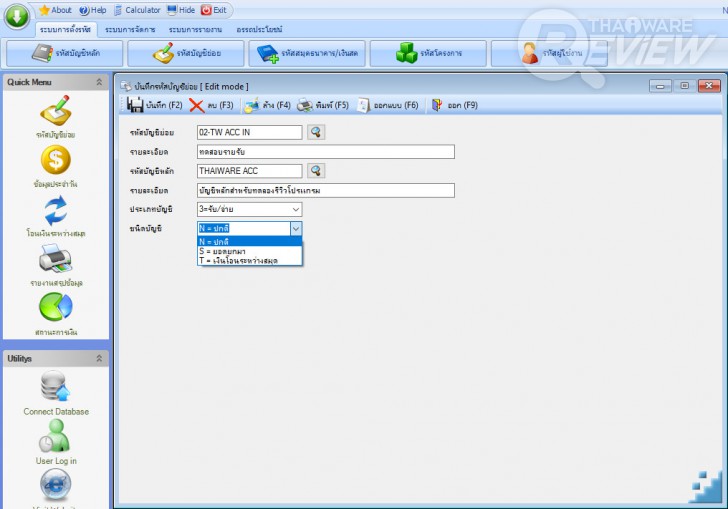Print with พิมพ์ (F5)

(x=323, y=105)
